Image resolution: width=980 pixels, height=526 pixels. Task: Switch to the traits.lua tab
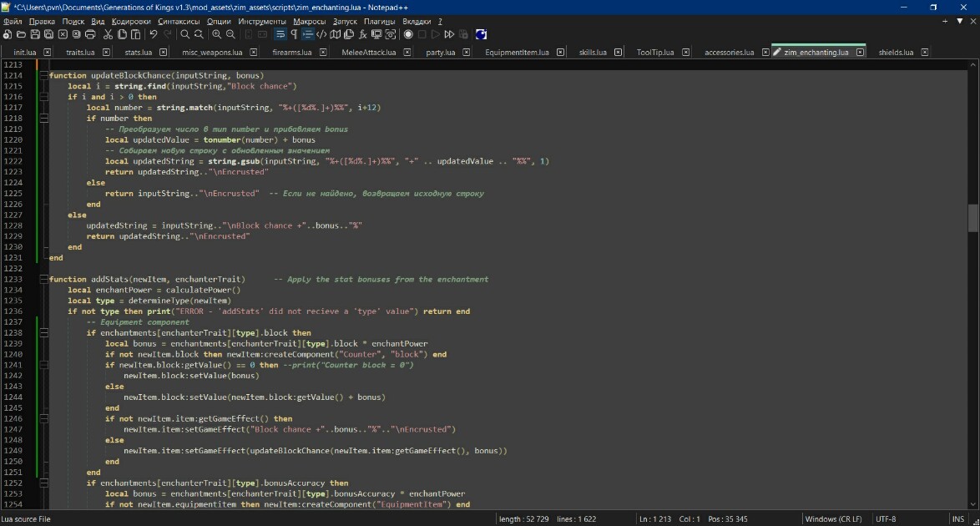pyautogui.click(x=81, y=53)
